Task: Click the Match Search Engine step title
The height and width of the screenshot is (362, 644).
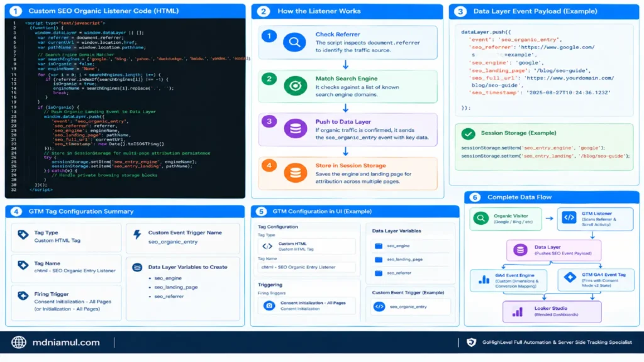Action: pos(347,79)
